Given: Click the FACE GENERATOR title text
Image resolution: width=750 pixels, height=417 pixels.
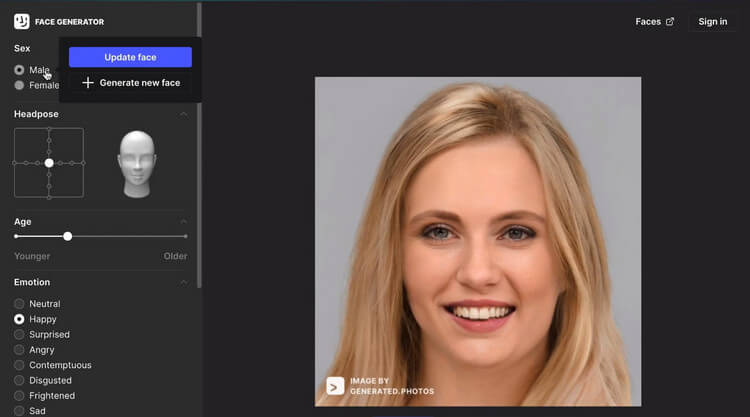Looking at the screenshot, I should coord(69,22).
